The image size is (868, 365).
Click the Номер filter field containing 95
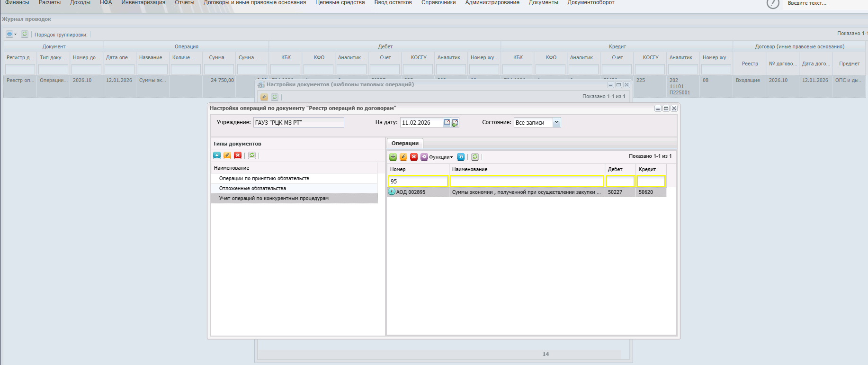click(x=418, y=181)
